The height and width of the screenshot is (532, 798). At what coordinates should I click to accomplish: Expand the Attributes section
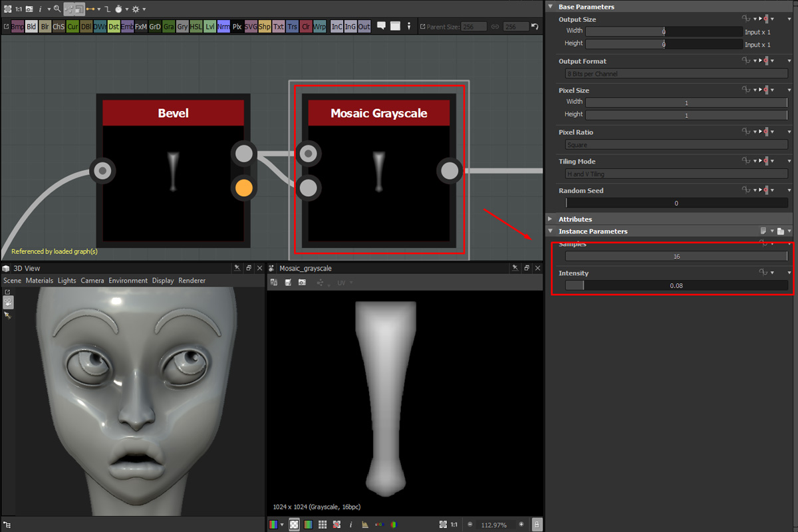[x=550, y=219]
